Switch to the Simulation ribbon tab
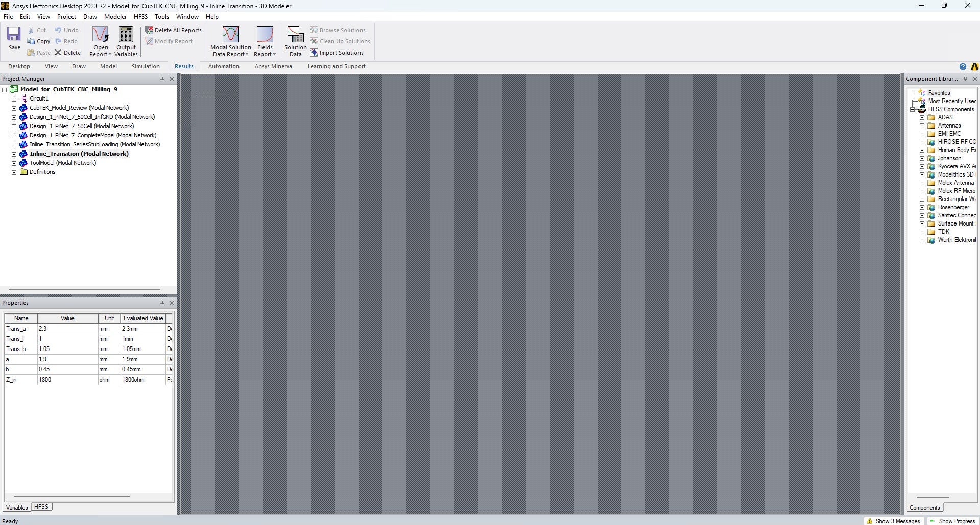Screen dimensions: 980x525 (146, 66)
